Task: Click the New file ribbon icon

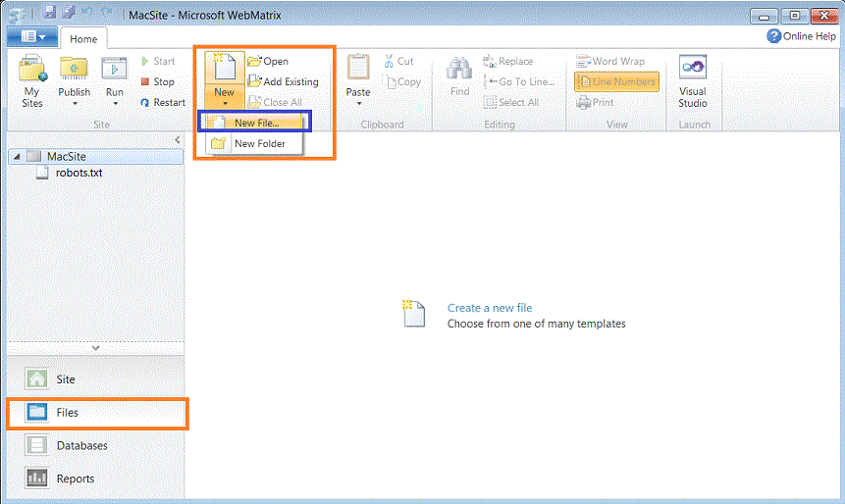Action: point(224,69)
